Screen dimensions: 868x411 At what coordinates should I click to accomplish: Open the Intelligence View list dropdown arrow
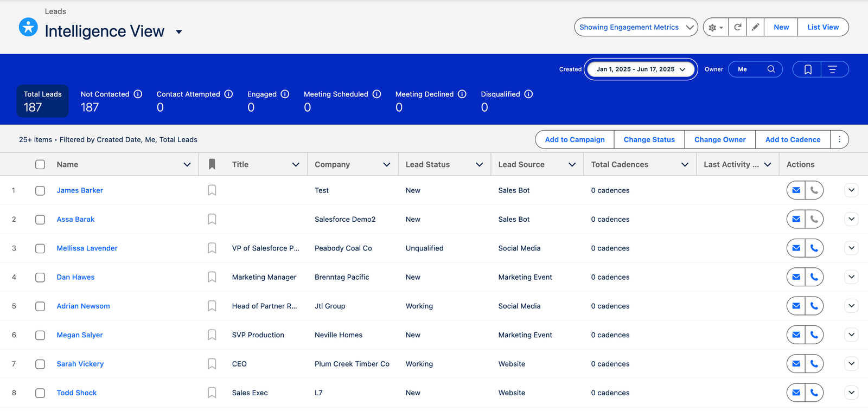click(x=179, y=32)
